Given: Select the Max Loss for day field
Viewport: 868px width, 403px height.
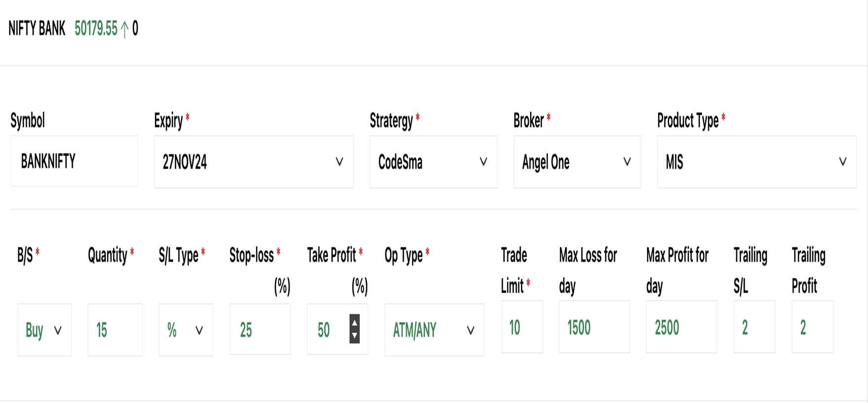Looking at the screenshot, I should [594, 328].
